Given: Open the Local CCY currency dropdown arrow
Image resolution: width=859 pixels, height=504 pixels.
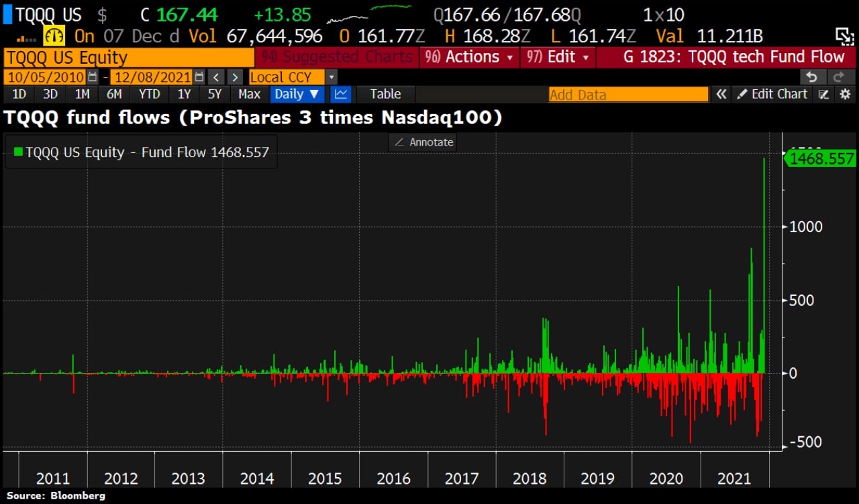Looking at the screenshot, I should [332, 77].
